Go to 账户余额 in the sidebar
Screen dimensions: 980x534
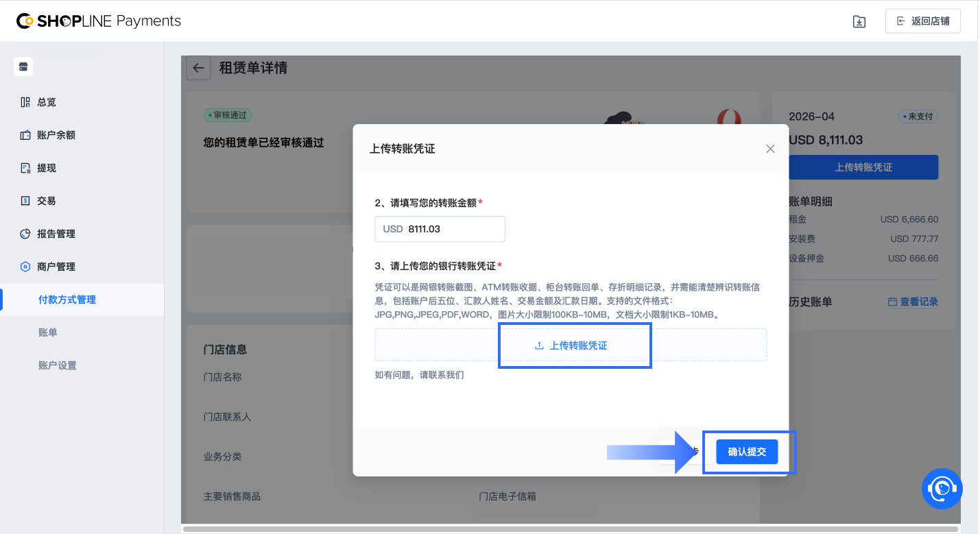click(56, 135)
